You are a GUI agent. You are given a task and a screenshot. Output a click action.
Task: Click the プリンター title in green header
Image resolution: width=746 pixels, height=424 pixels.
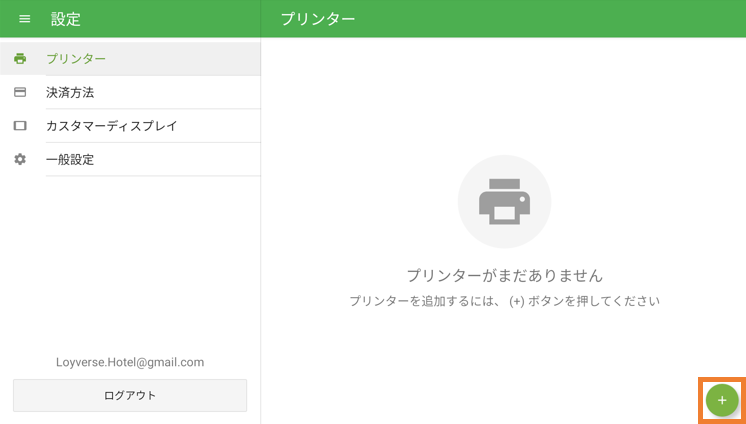(x=318, y=19)
